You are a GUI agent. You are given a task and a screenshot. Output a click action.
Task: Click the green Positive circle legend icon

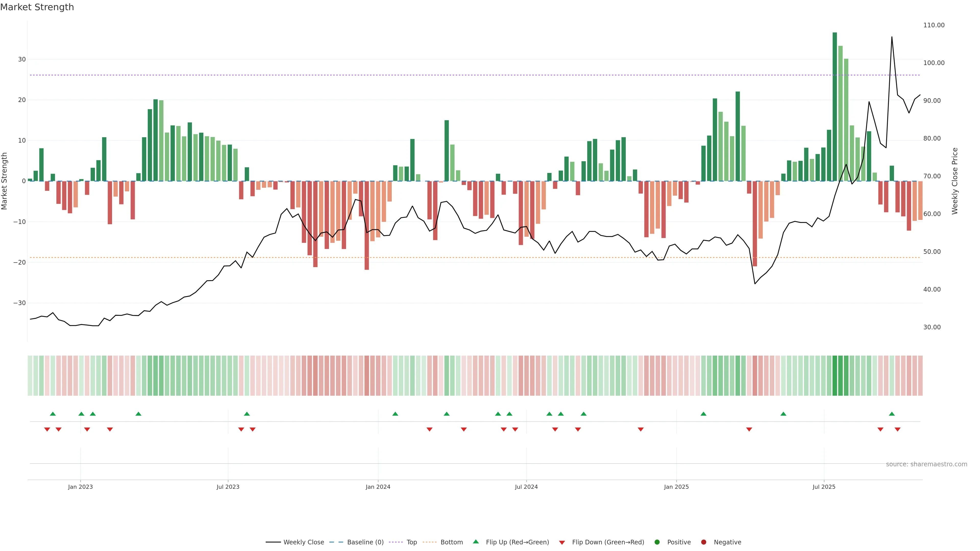pyautogui.click(x=657, y=542)
